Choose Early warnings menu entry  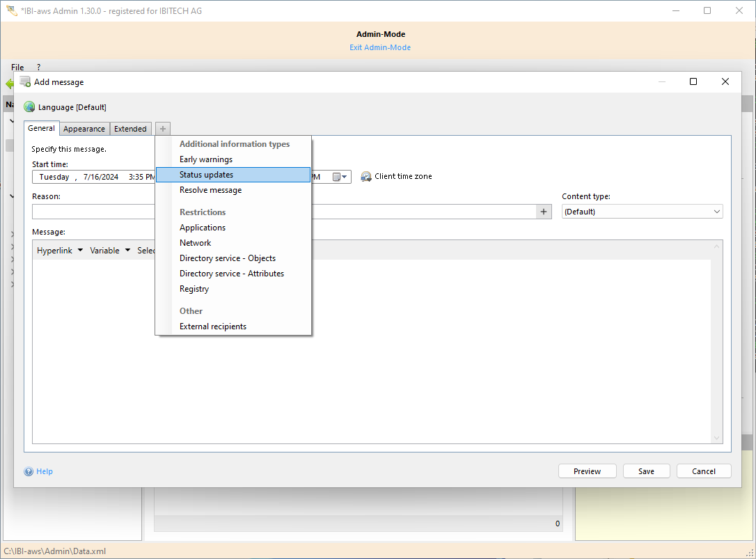point(205,159)
